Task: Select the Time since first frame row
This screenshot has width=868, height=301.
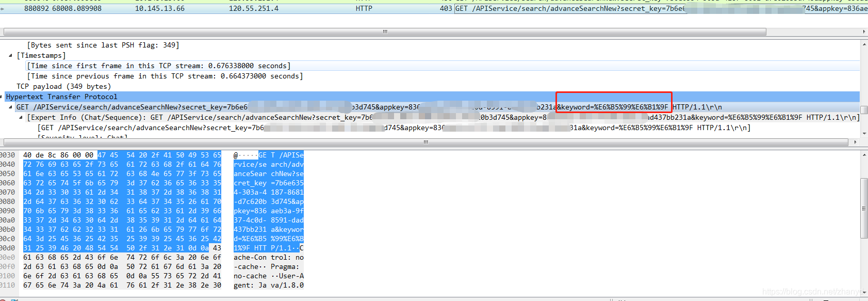Action: pyautogui.click(x=159, y=66)
